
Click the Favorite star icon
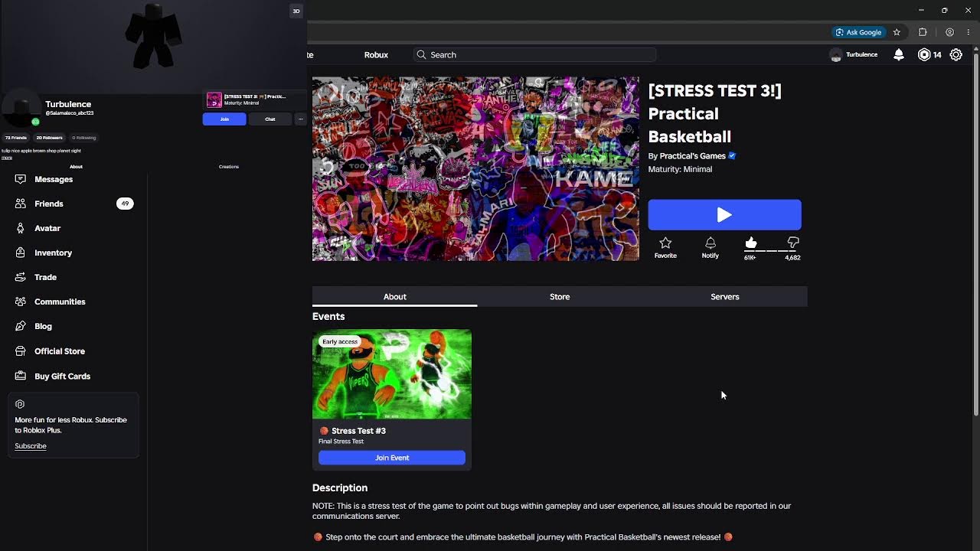pos(665,243)
